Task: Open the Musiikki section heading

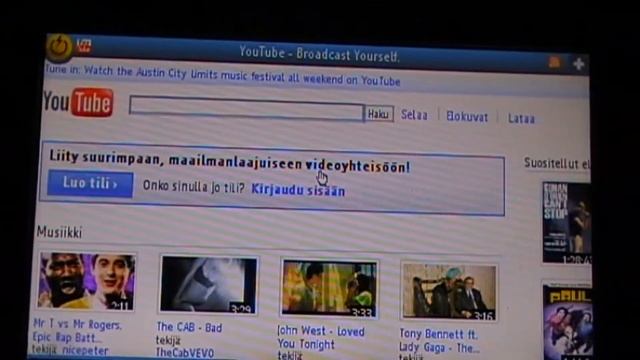Action: click(60, 232)
